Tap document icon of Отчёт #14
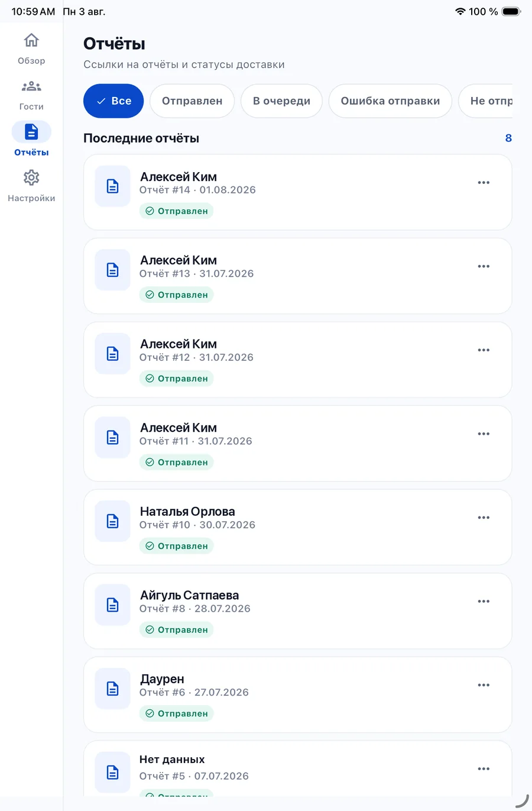 112,186
